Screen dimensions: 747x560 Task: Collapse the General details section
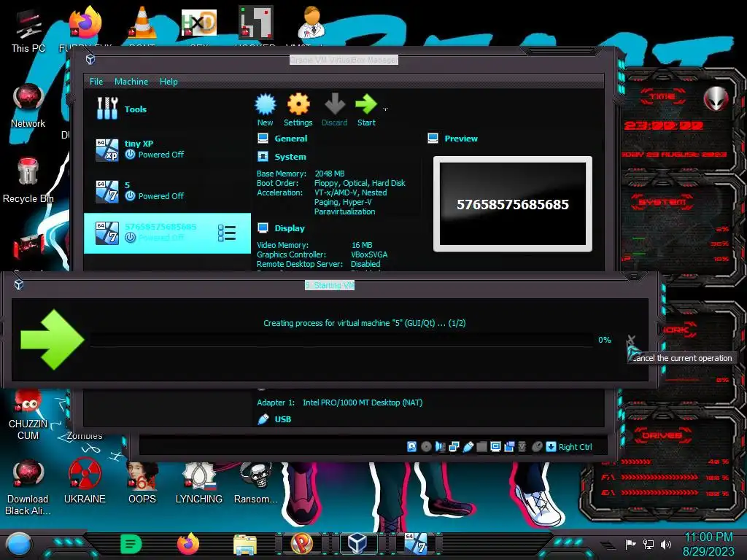tap(290, 139)
